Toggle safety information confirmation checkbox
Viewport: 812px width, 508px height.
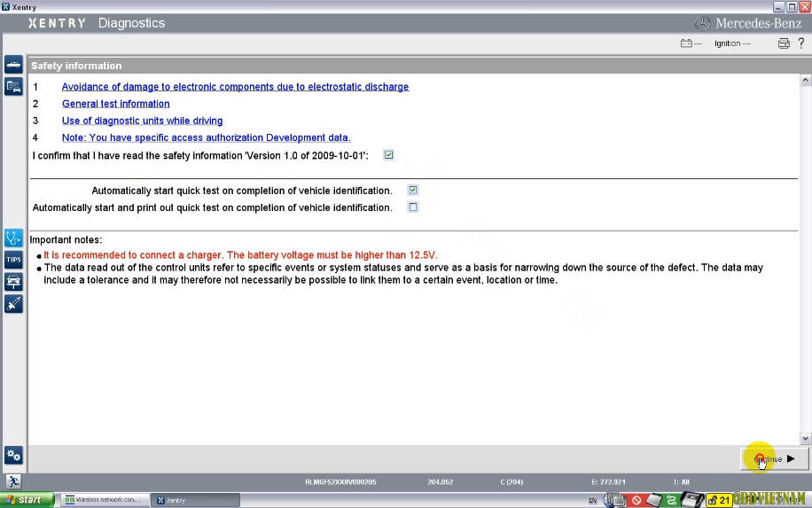point(388,155)
